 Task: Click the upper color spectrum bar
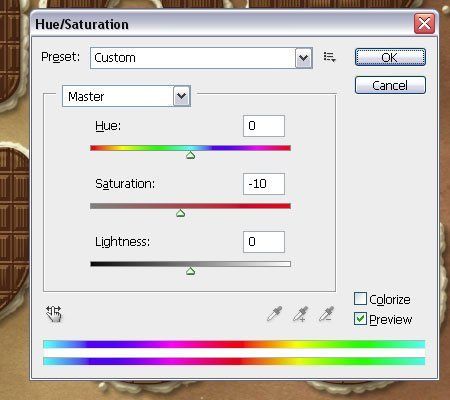tap(234, 344)
